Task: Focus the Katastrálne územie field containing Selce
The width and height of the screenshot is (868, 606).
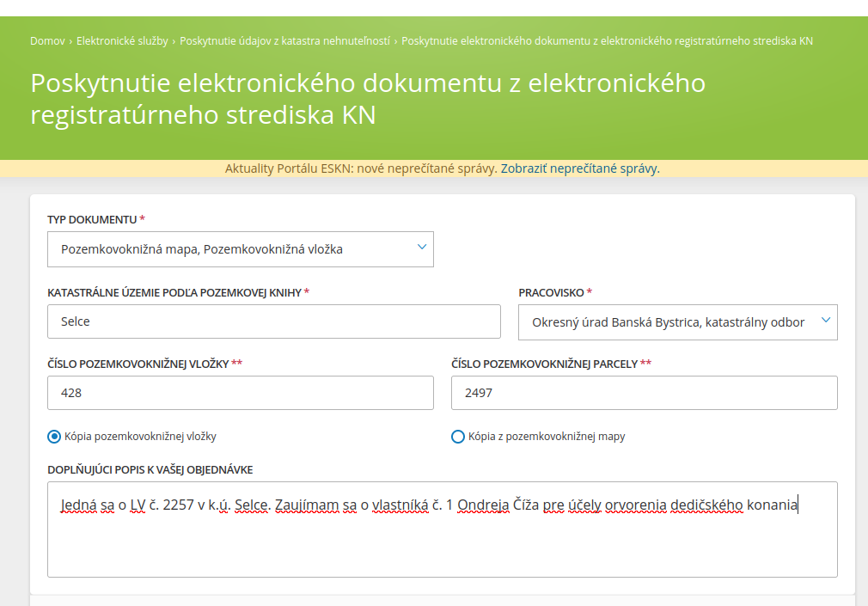Action: click(273, 321)
